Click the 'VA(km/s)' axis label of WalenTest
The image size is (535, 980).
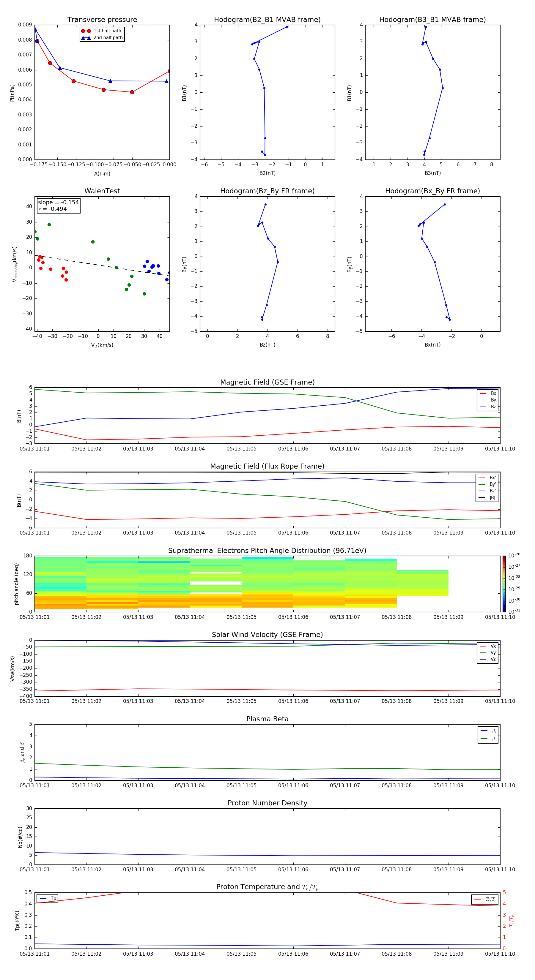coord(102,345)
